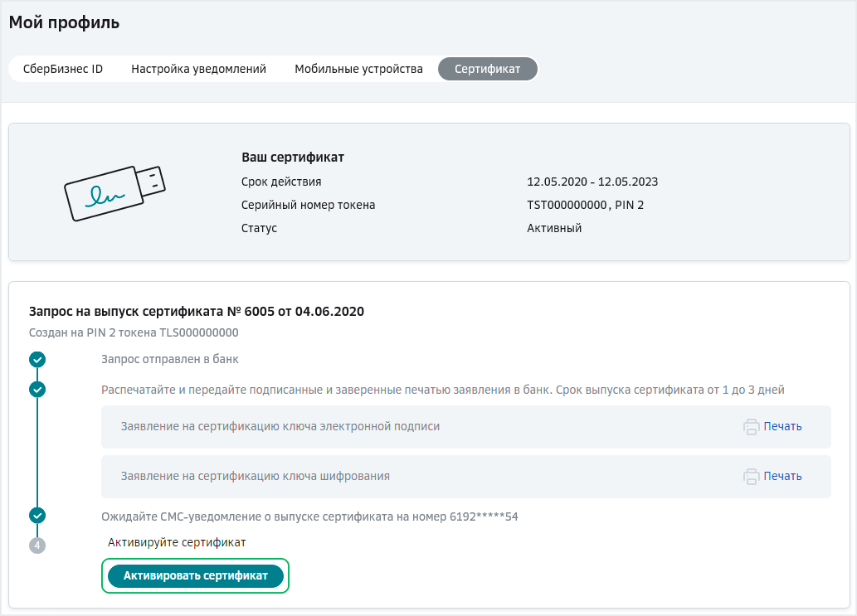
Task: Click the printer icon beside the signature key application
Action: (752, 427)
